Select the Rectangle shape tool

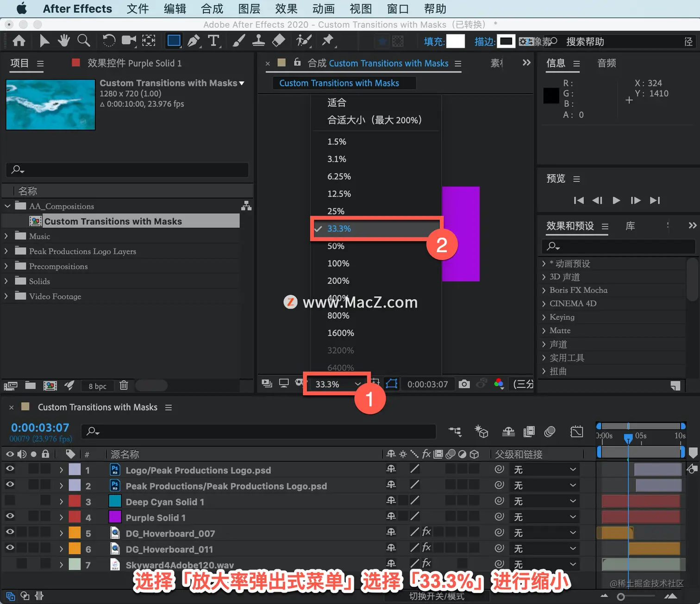coord(174,41)
